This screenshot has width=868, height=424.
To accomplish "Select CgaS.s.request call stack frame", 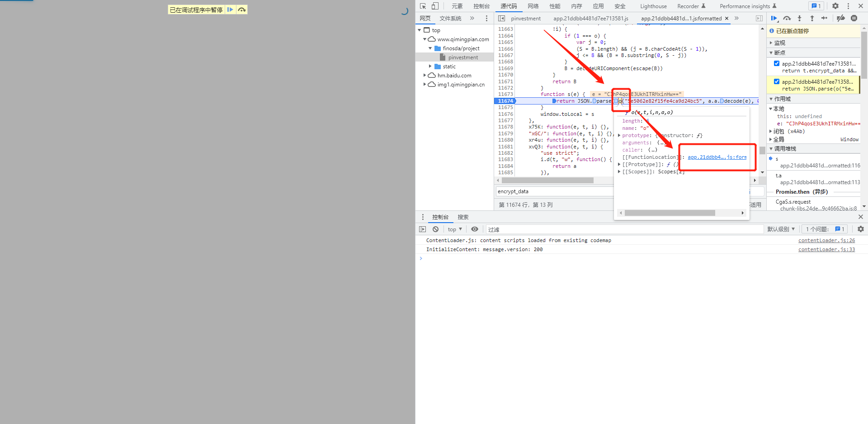I will (x=814, y=205).
